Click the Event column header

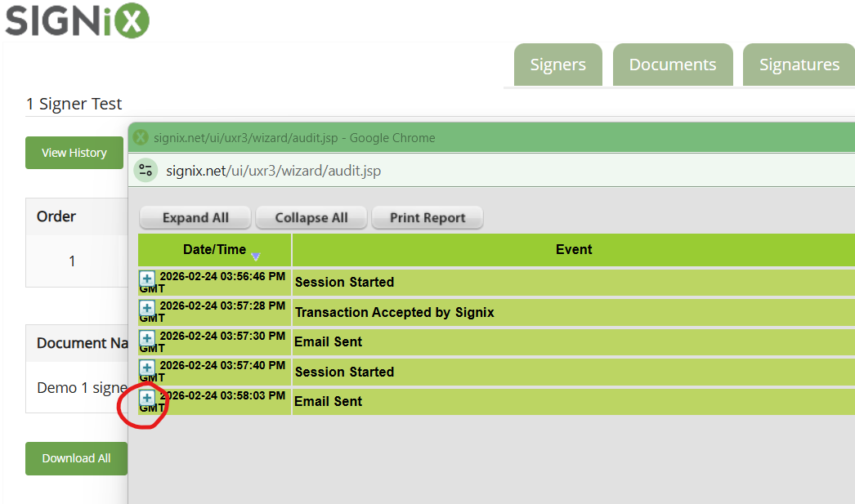click(x=573, y=250)
